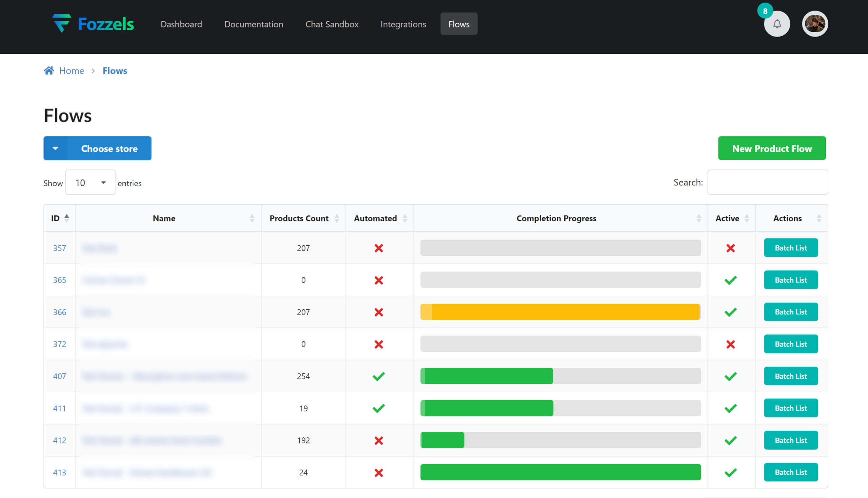This screenshot has width=868, height=498.
Task: Sort table by ID column arrows
Action: pos(67,218)
